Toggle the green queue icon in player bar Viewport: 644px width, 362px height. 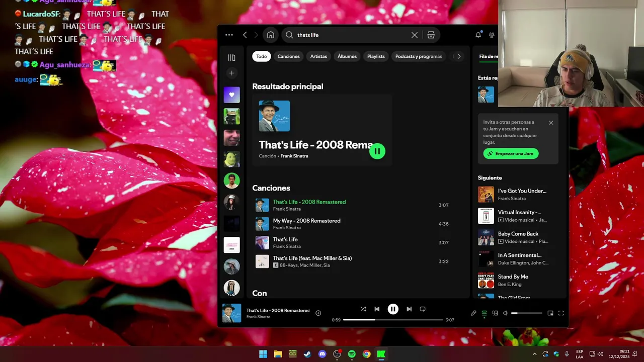(484, 313)
